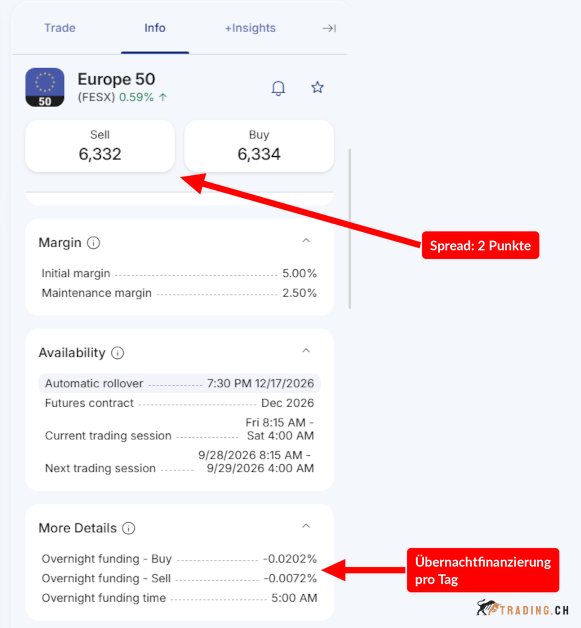Click the (FESX) ticker symbol

[x=96, y=97]
